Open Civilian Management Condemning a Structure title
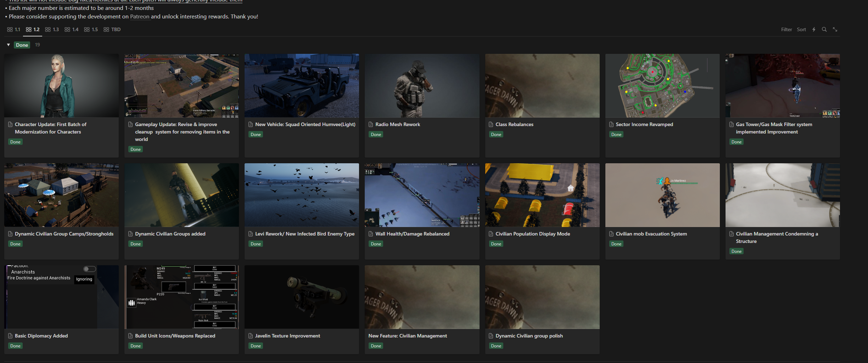The width and height of the screenshot is (868, 363). coord(777,238)
